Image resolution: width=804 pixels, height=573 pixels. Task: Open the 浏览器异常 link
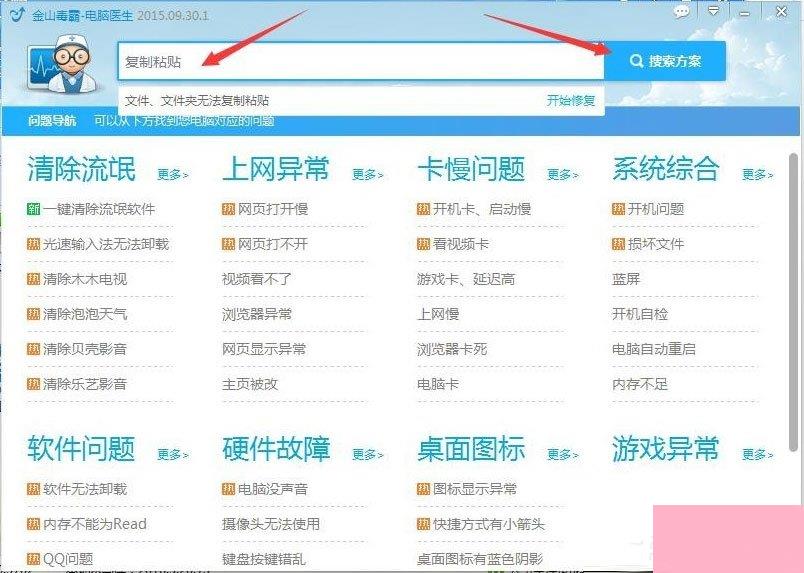257,314
